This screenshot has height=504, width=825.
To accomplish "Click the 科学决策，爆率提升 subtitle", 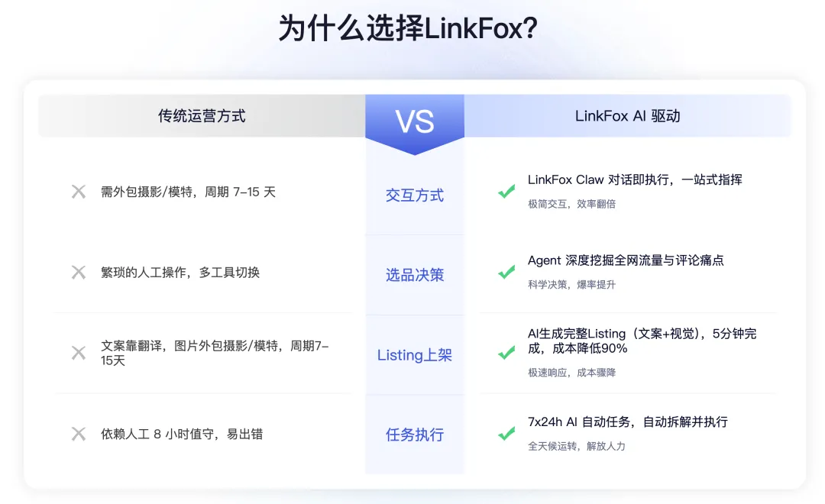I will [x=571, y=285].
